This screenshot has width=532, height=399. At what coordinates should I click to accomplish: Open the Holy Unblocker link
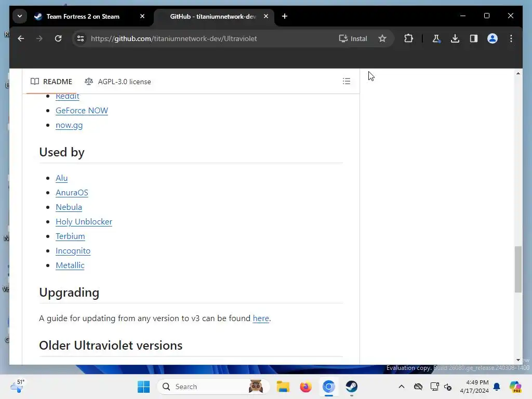[x=84, y=222]
